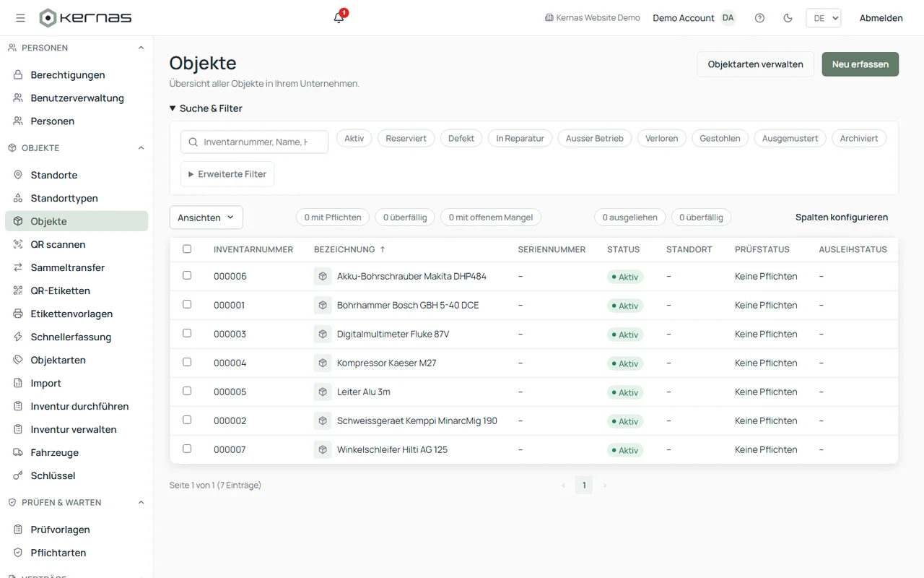The height and width of the screenshot is (578, 924).
Task: Click the QR scannen icon
Action: pos(18,245)
